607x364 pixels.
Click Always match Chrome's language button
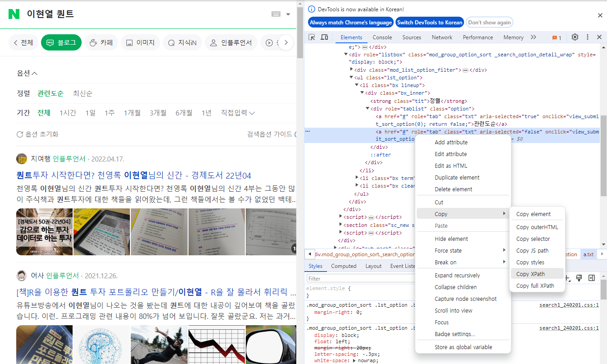point(350,23)
